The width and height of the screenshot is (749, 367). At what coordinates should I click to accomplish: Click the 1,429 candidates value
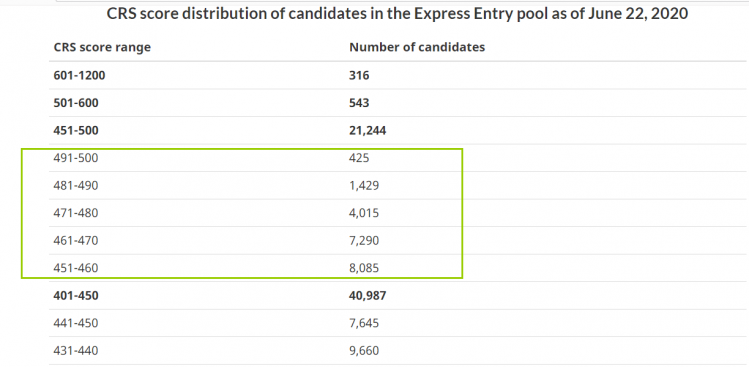pyautogui.click(x=364, y=185)
